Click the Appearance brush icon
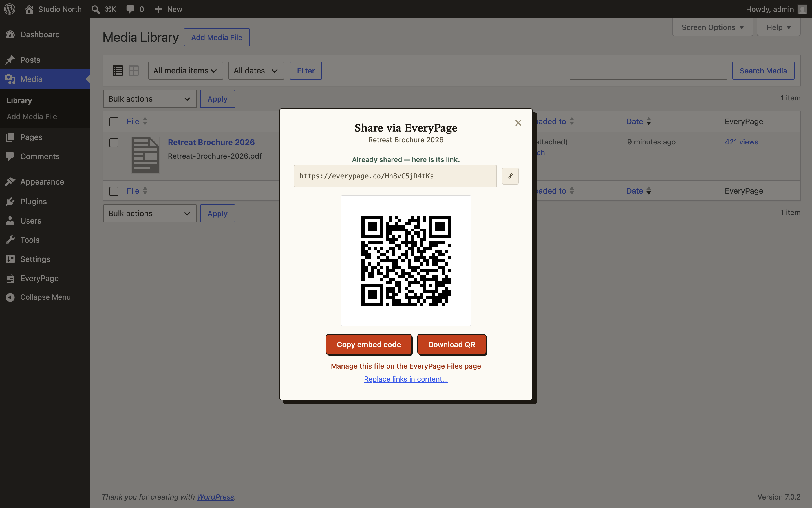Viewport: 812px width, 508px height. [x=10, y=182]
